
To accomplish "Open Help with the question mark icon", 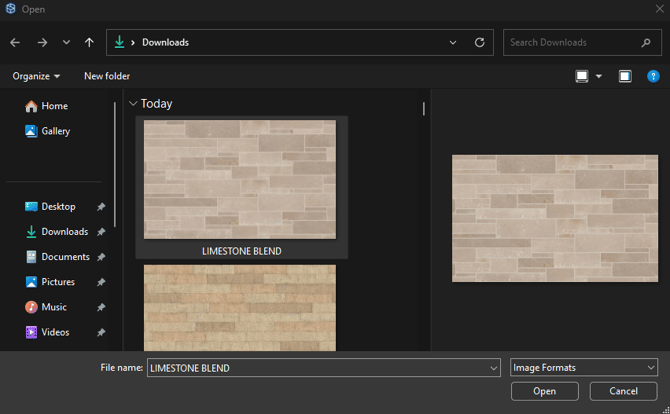I will point(653,76).
